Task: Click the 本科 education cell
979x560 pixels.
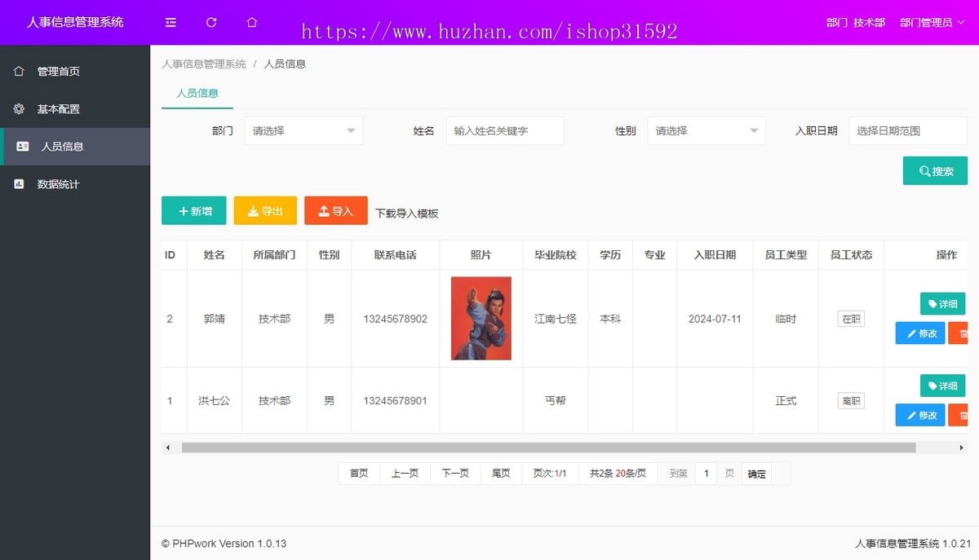Action: coord(610,319)
